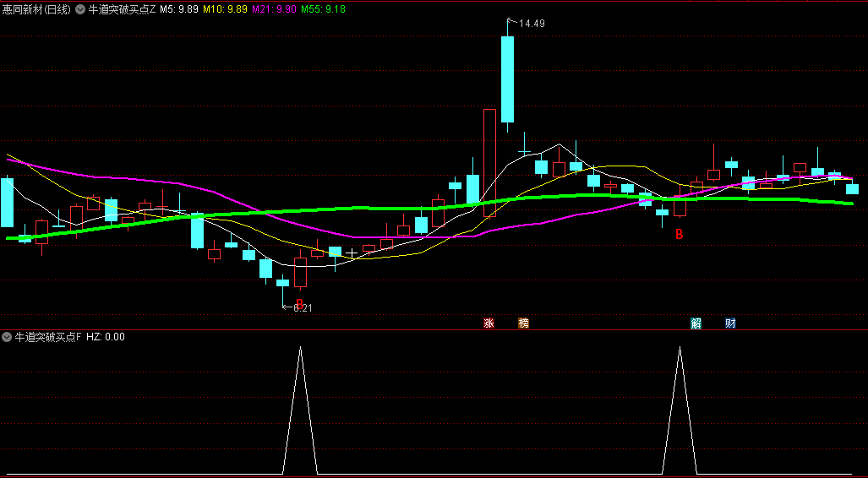Screen dimensions: 868x478
Task: Click the orange 榜 event marker icon
Action: tap(523, 323)
